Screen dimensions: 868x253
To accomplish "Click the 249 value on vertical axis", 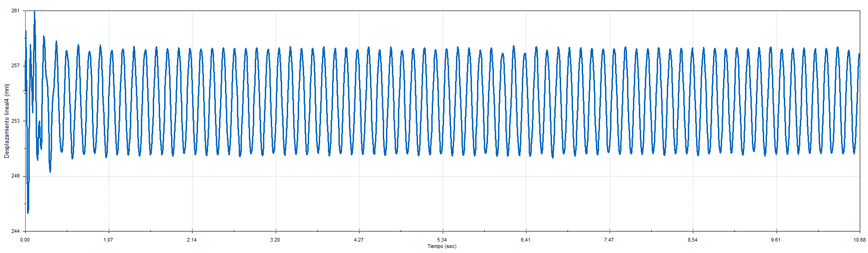I will coord(15,176).
